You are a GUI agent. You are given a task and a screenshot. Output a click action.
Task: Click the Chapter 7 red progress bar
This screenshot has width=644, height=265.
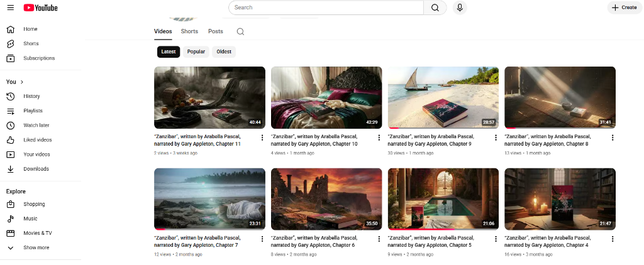tap(160, 229)
